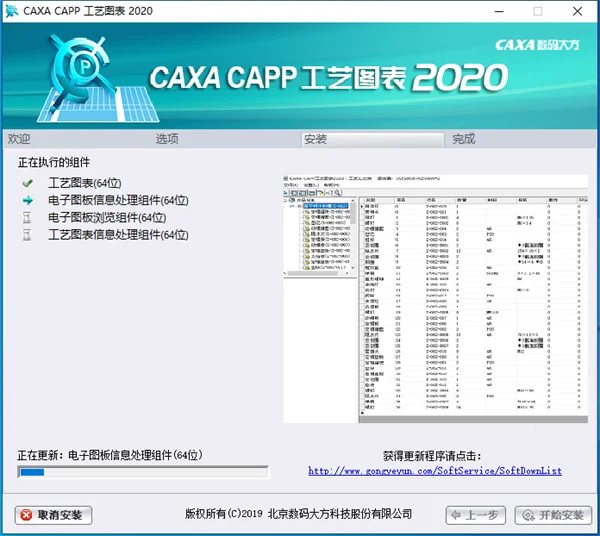Click the CAXA CAPP gear logo in banner

97,78
